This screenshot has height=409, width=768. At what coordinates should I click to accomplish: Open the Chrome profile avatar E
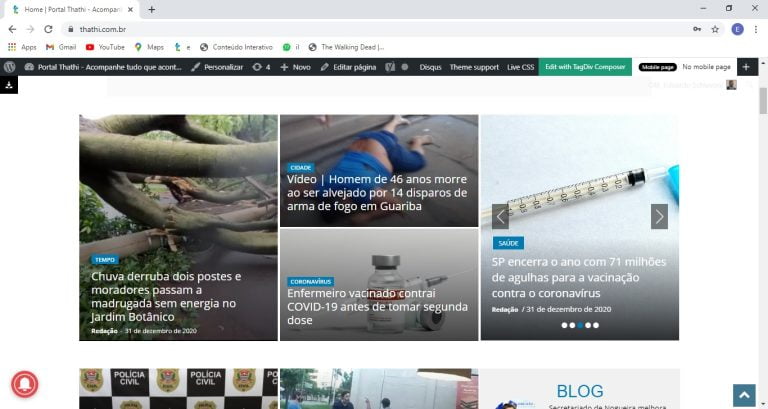[737, 29]
